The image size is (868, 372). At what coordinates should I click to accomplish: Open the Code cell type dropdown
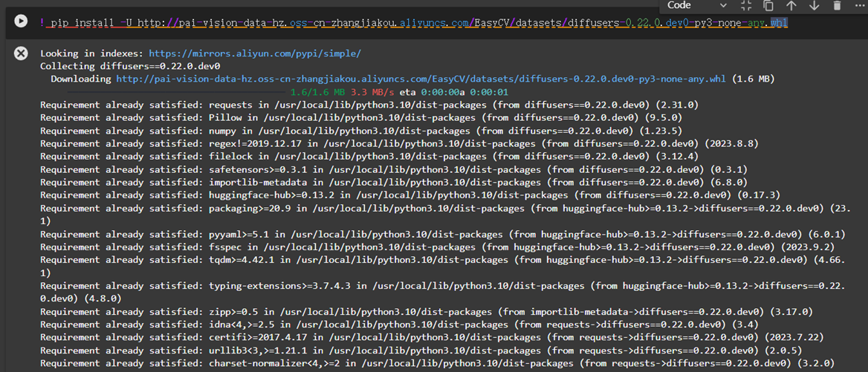[x=696, y=5]
